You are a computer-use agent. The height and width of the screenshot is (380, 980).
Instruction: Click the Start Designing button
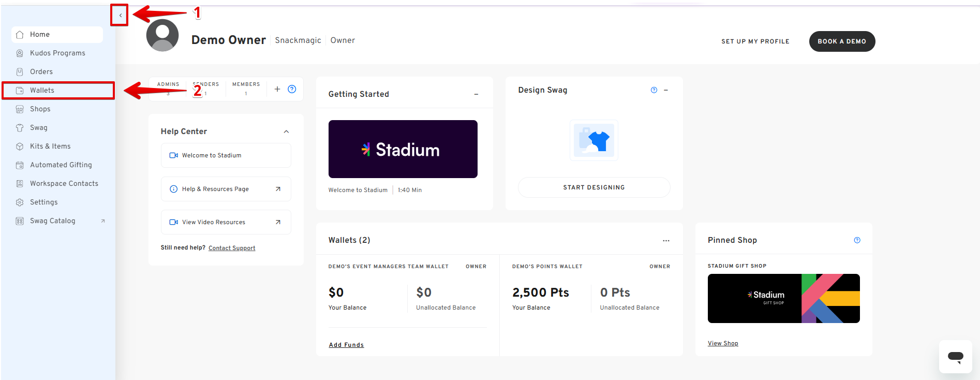point(593,187)
